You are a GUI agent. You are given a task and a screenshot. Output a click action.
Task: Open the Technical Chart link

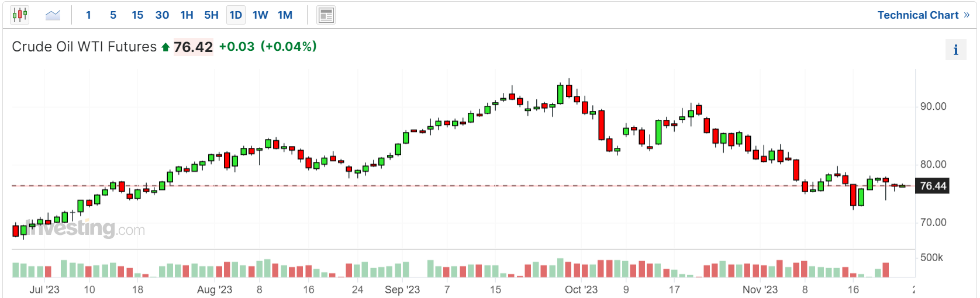[923, 15]
